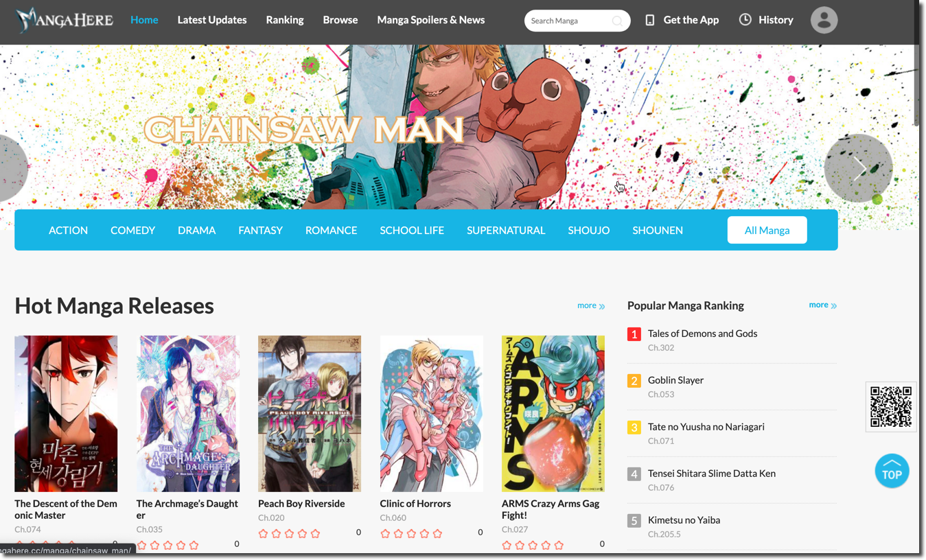The width and height of the screenshot is (926, 560).
Task: Click the search magnifier icon
Action: click(617, 21)
